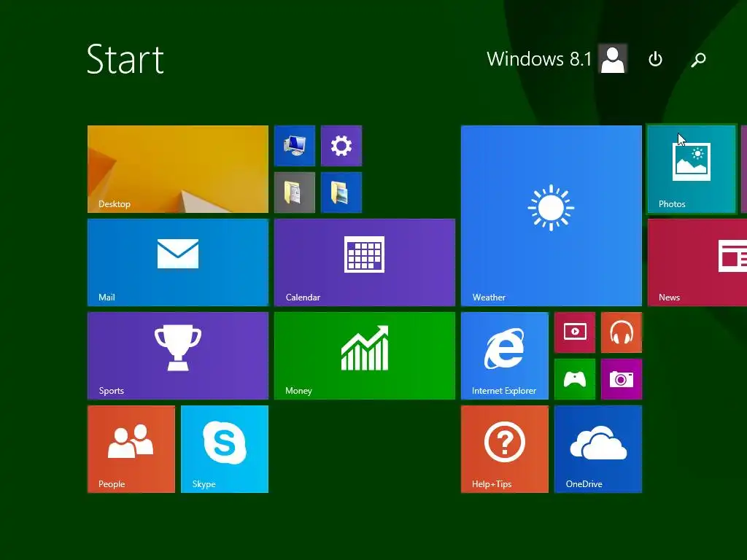Click the power options button
The image size is (747, 560).
click(656, 59)
